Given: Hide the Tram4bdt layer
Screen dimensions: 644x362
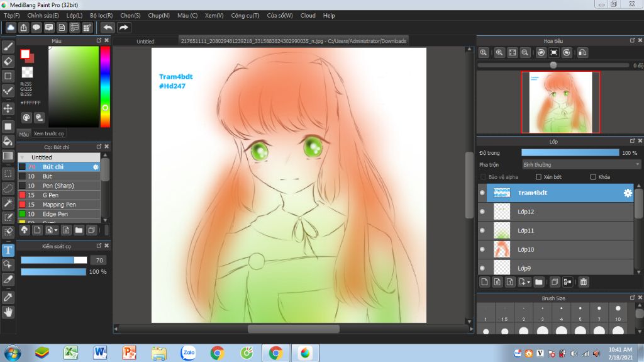Looking at the screenshot, I should (x=482, y=193).
